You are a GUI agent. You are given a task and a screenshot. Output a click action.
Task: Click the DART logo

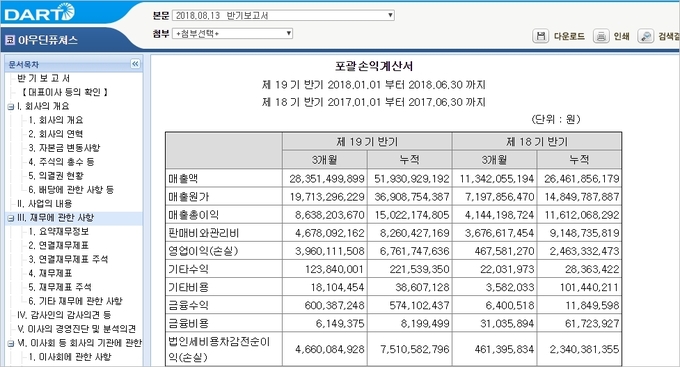39,13
